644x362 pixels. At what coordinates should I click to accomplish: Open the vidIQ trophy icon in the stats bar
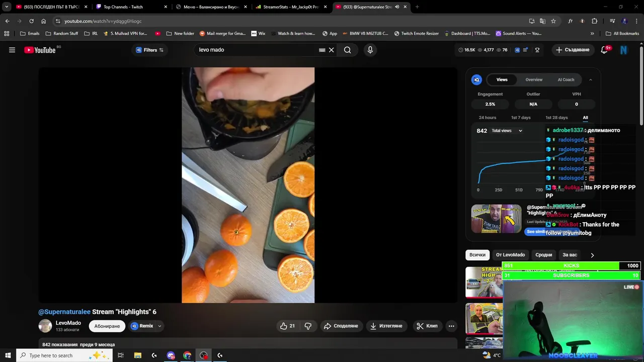coord(537,50)
